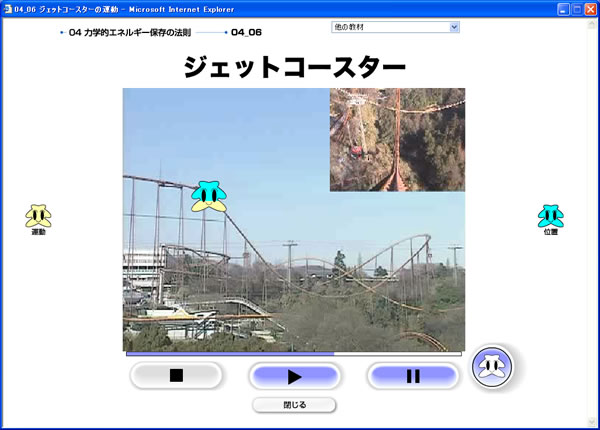Screen dimensions: 600x430
Task: Open the 他の教材 dropdown list
Action: 396,27
